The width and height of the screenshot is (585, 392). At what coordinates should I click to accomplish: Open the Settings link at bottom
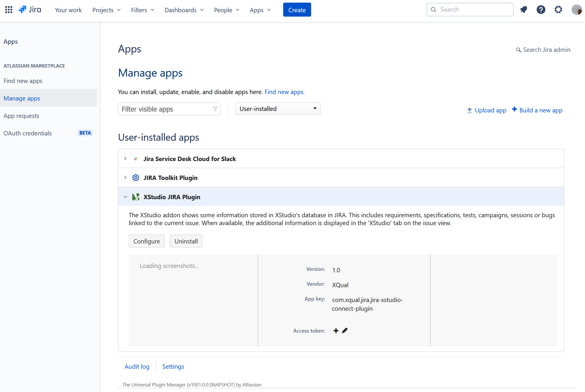click(173, 367)
